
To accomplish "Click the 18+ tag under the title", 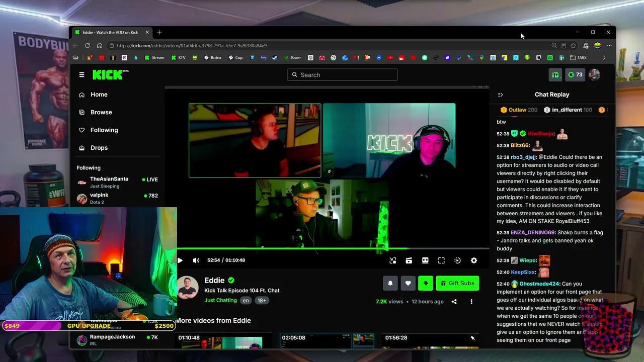I will pyautogui.click(x=262, y=300).
